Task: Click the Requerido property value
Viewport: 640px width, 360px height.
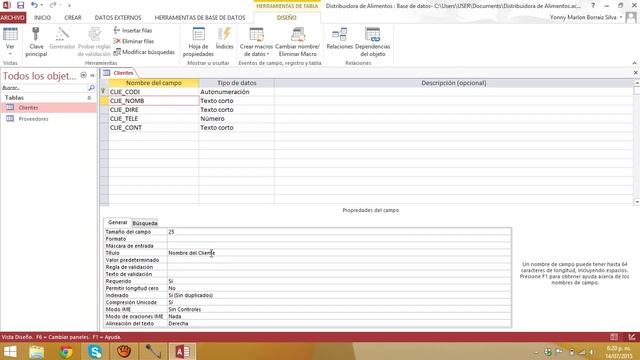Action: coord(339,281)
